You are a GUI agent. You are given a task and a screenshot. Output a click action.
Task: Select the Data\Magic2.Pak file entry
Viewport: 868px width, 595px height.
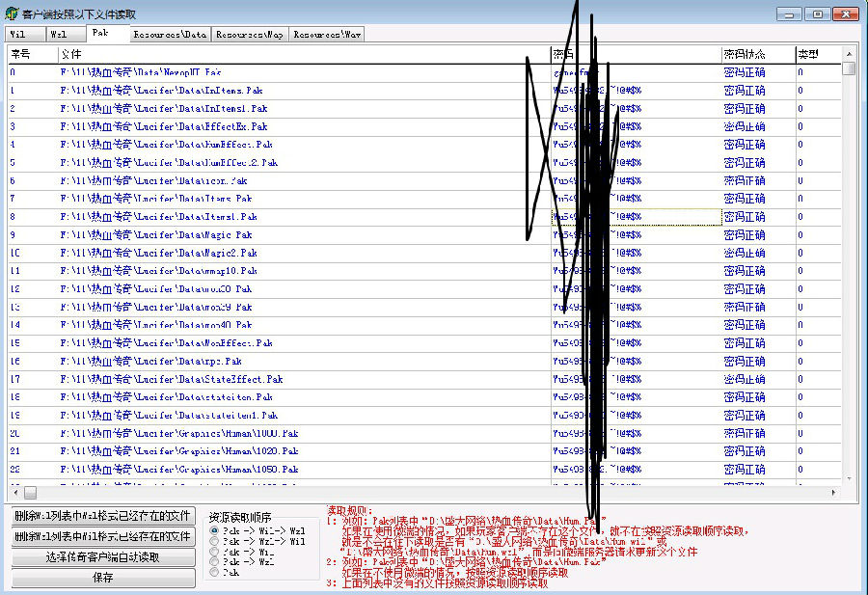(158, 253)
